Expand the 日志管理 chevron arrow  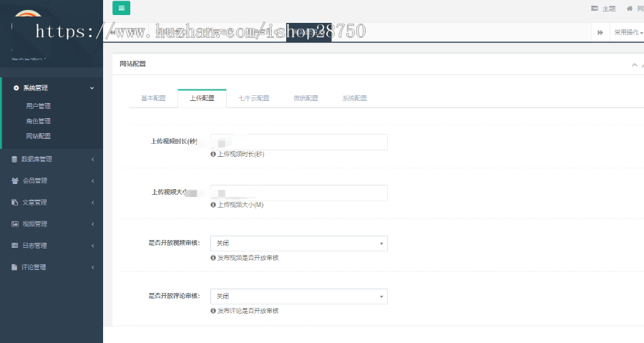[93, 246]
